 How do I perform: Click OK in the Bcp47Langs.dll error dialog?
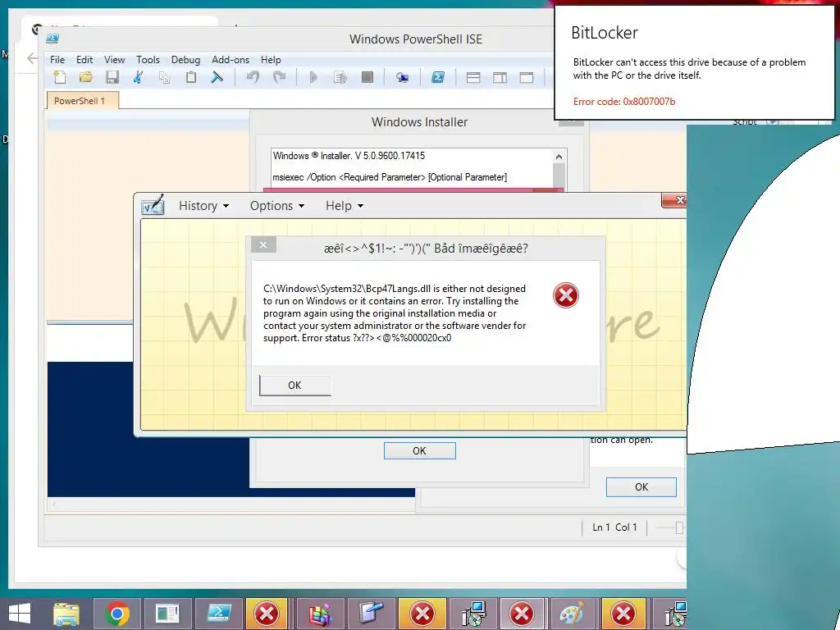pos(294,386)
